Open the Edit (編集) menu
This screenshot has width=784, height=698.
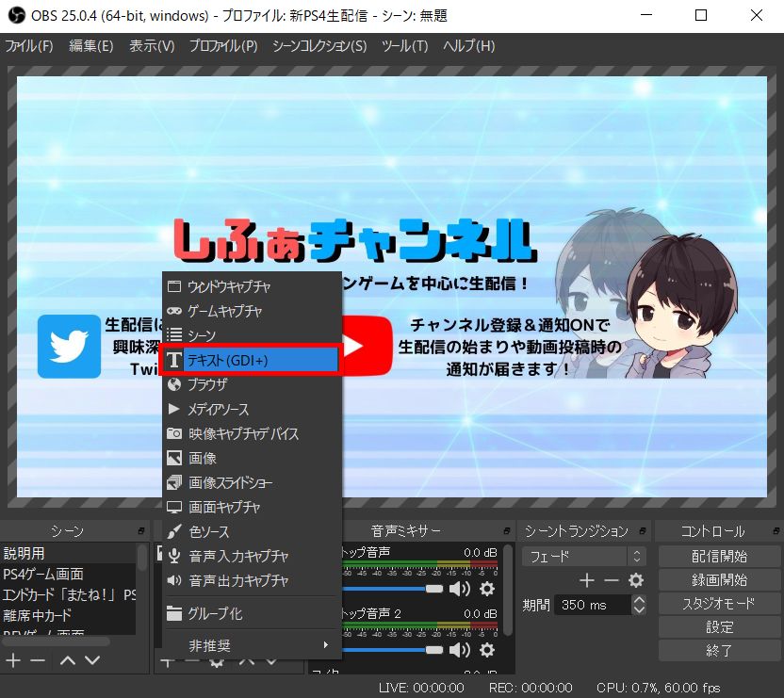(91, 46)
